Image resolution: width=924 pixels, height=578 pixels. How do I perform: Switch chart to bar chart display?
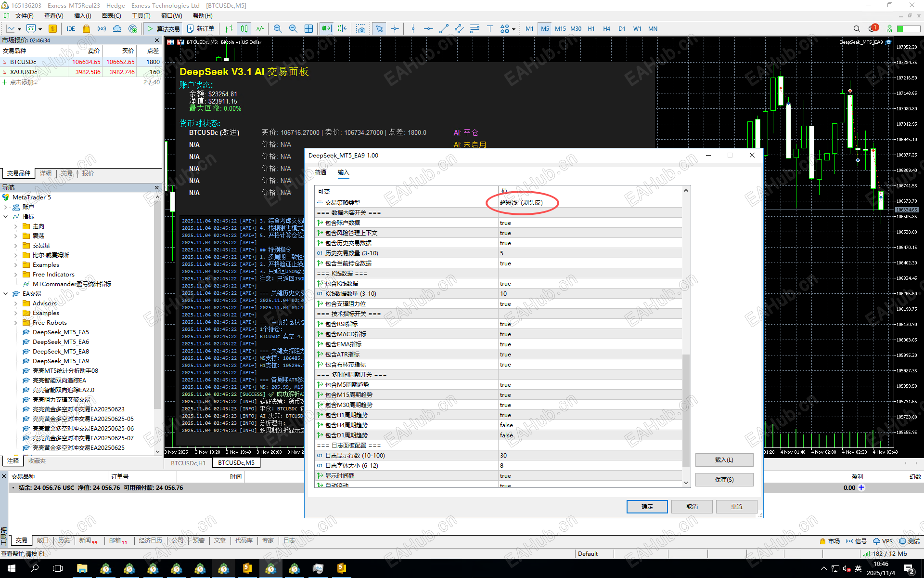229,29
